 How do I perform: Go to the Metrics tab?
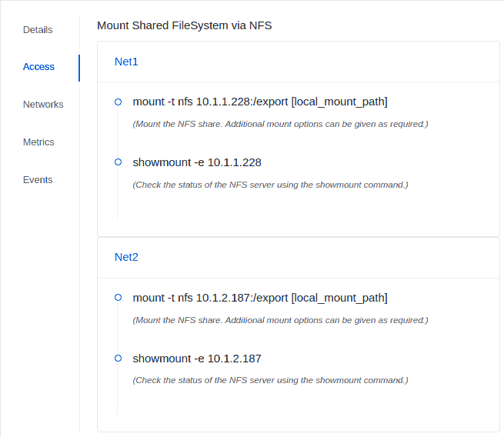tap(38, 142)
